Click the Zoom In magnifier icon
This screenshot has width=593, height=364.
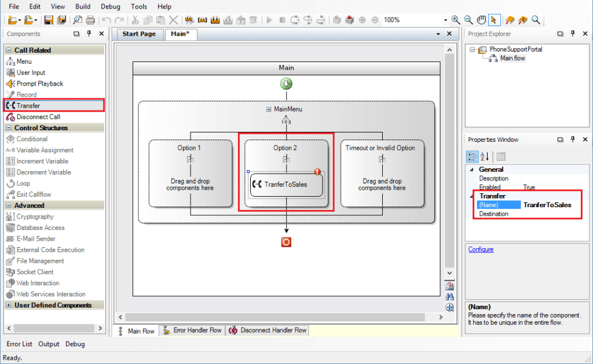[x=456, y=20]
